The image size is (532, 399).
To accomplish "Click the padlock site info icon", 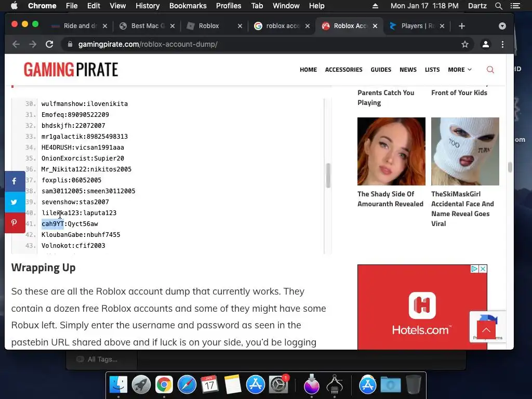I will [x=70, y=45].
